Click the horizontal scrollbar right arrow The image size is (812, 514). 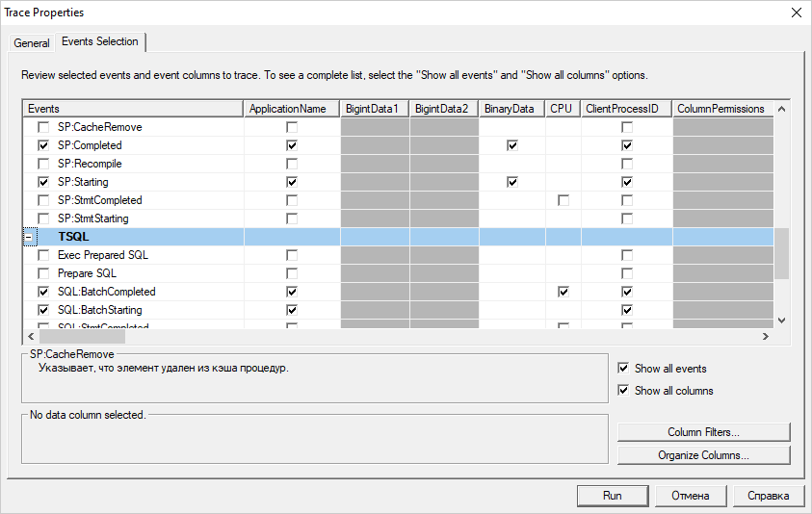point(766,336)
